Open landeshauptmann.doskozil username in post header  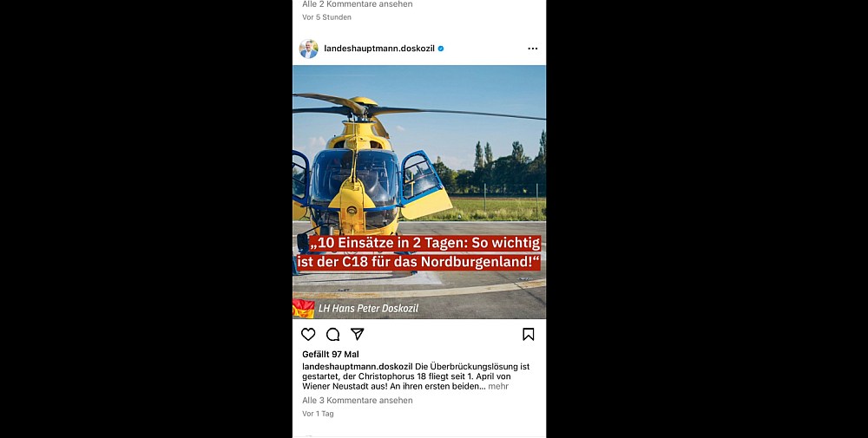tap(379, 49)
